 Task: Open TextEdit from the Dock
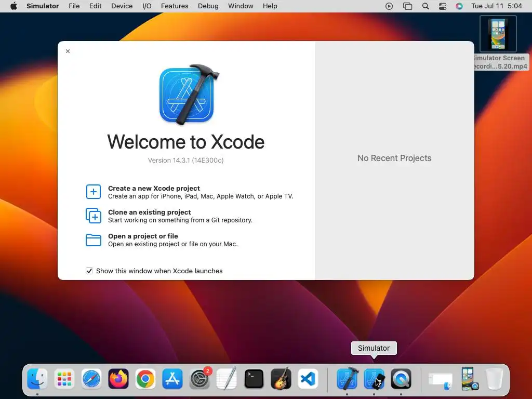click(227, 379)
